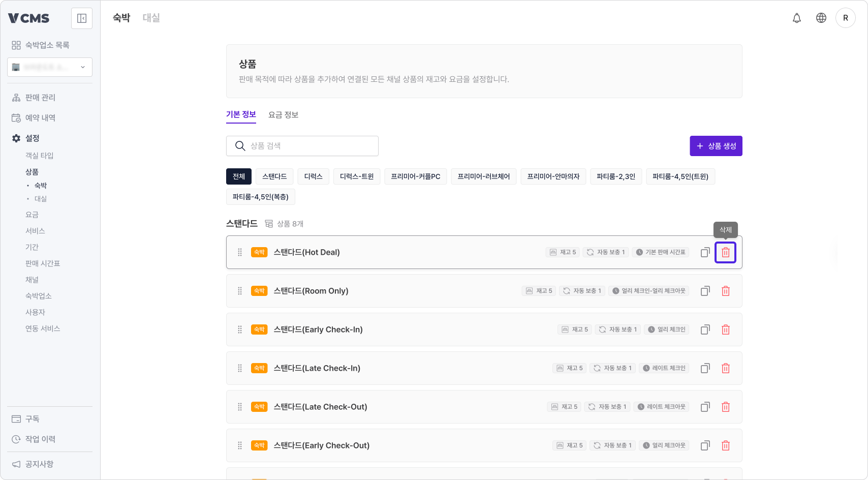Delete 스탠다드(Late Check-In) product
This screenshot has width=868, height=480.
click(x=726, y=368)
